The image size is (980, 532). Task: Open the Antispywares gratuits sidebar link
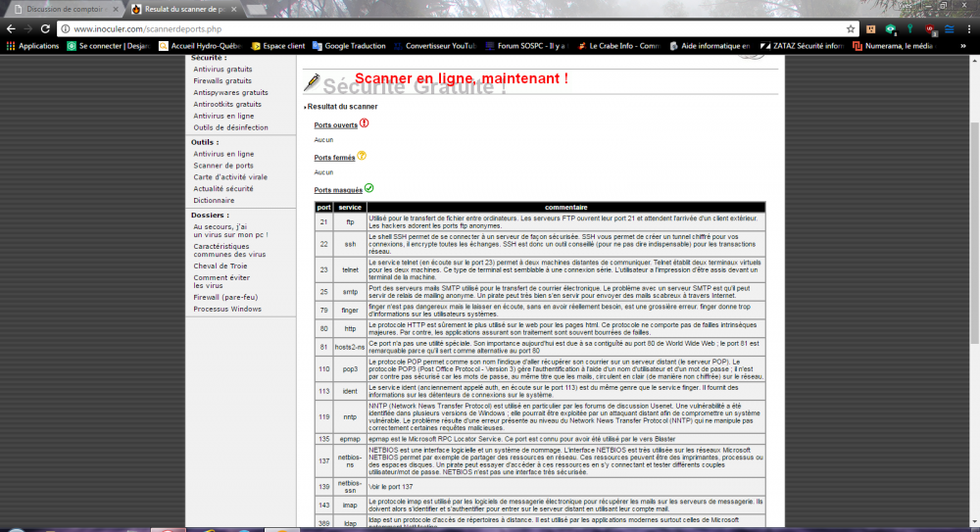230,92
